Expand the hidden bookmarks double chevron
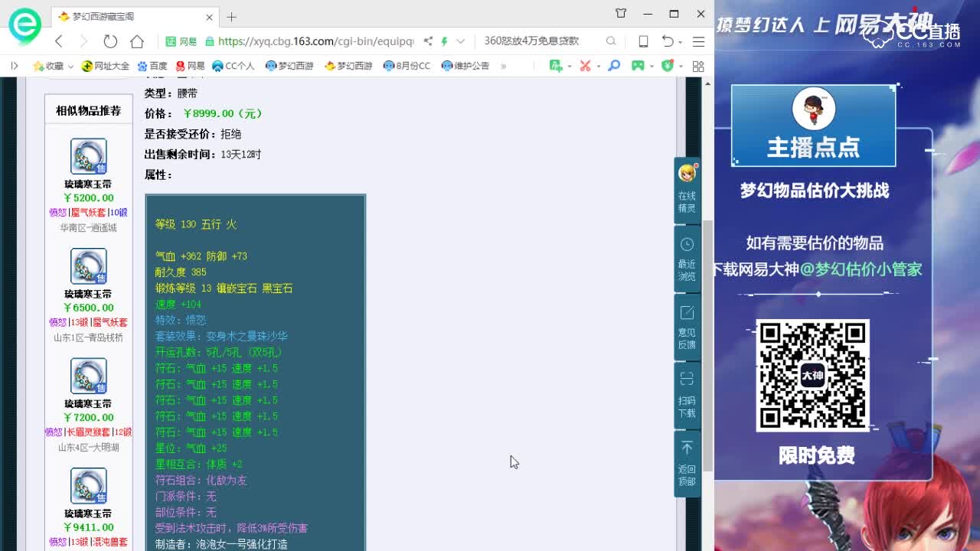The width and height of the screenshot is (980, 551). [x=503, y=66]
